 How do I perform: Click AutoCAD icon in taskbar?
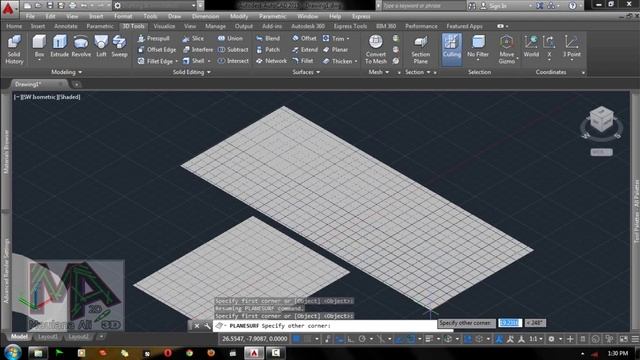click(x=254, y=353)
